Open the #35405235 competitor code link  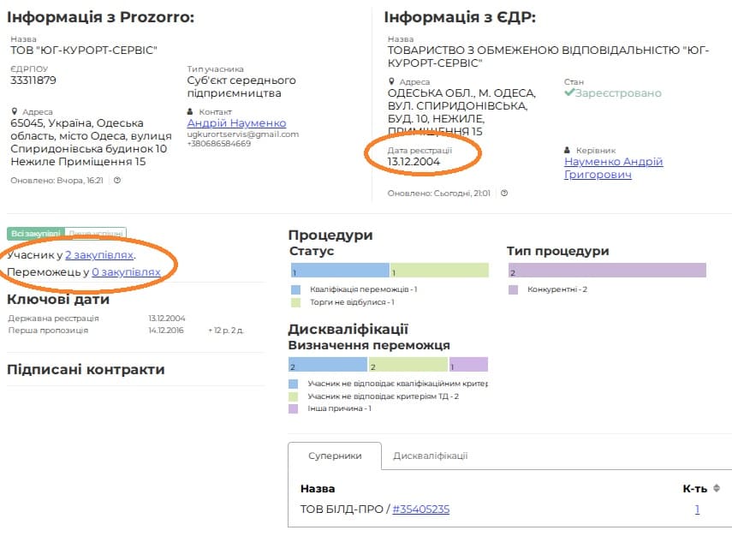pos(420,509)
